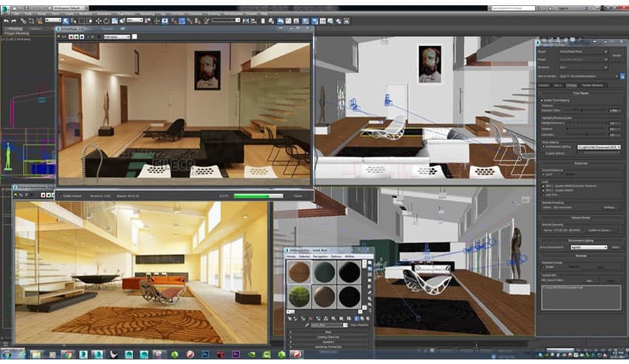Viewport: 629px width, 364px height.
Task: Click the 3ds Max application logo button
Action: coord(5,10)
